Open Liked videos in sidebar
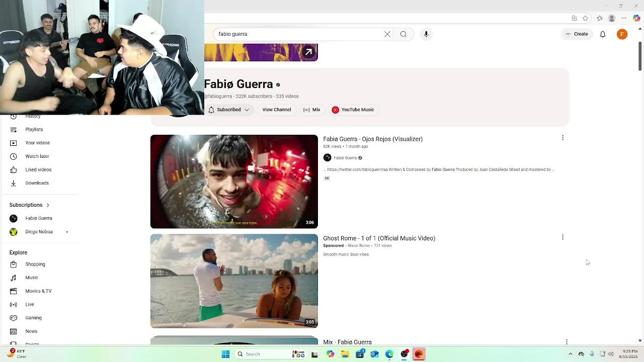Viewport: 644px width, 362px height. 39,169
